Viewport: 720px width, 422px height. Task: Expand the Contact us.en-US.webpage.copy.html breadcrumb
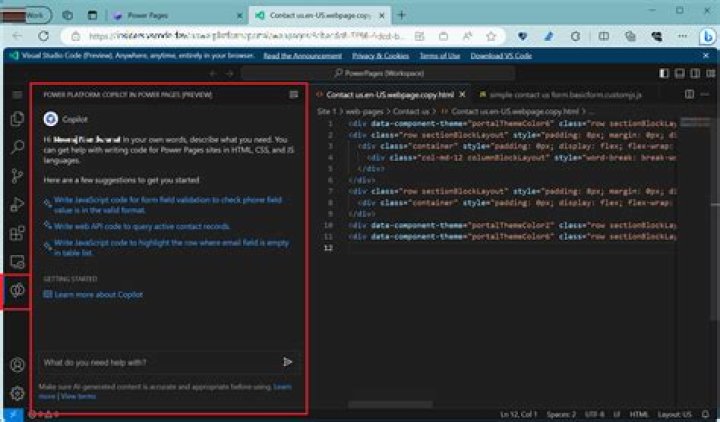(510, 112)
